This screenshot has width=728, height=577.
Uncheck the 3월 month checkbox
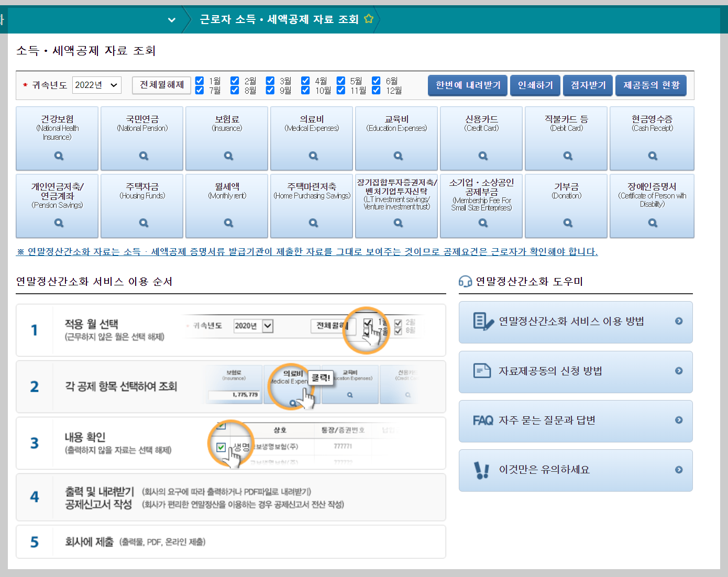click(270, 81)
